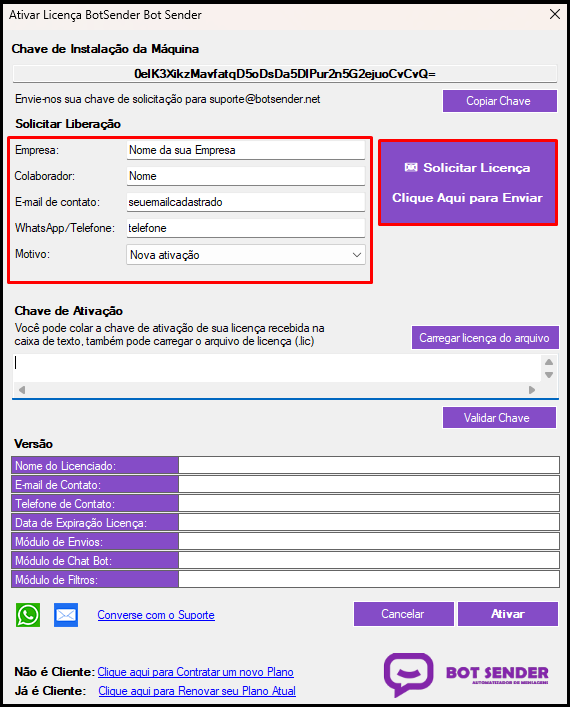
Task: Click the 'Versão' heading
Action: click(x=33, y=444)
